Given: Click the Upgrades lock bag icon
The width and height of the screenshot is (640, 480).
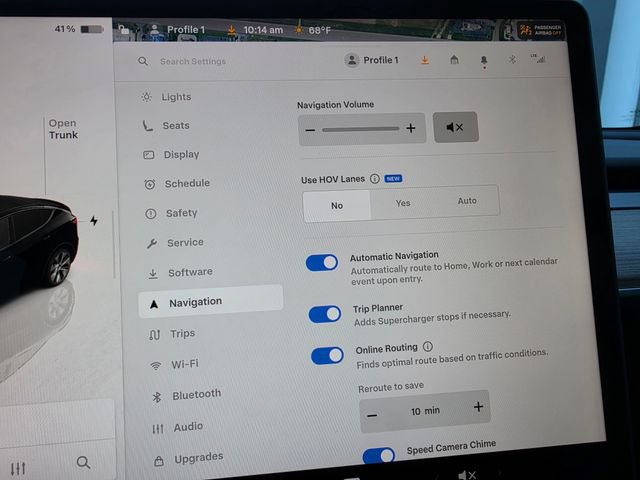Looking at the screenshot, I should (159, 461).
